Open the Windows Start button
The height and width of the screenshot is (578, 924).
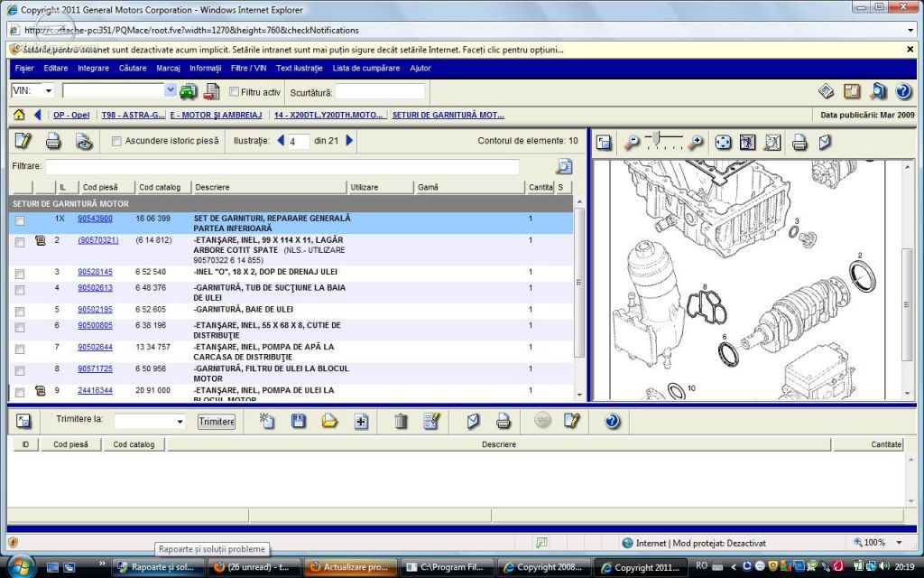(22, 565)
